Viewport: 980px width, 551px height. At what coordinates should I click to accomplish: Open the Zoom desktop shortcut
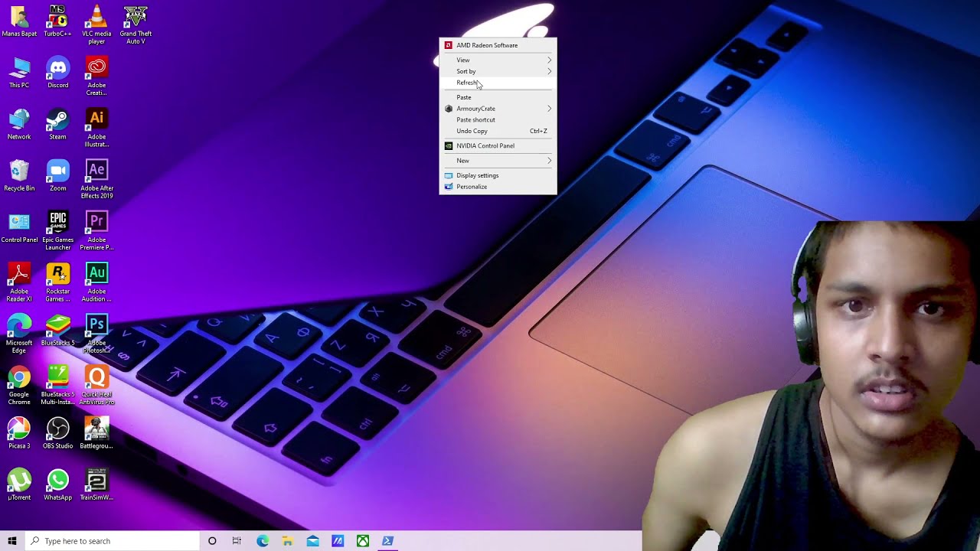(57, 176)
